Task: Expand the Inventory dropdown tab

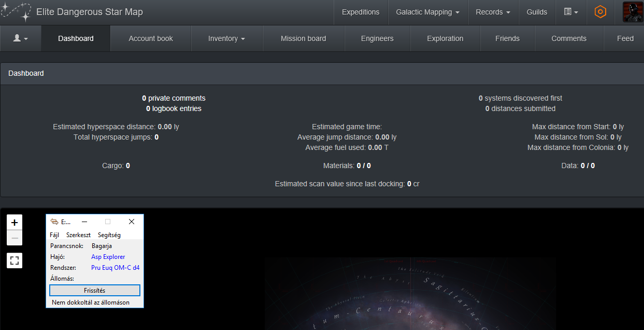Action: click(227, 38)
